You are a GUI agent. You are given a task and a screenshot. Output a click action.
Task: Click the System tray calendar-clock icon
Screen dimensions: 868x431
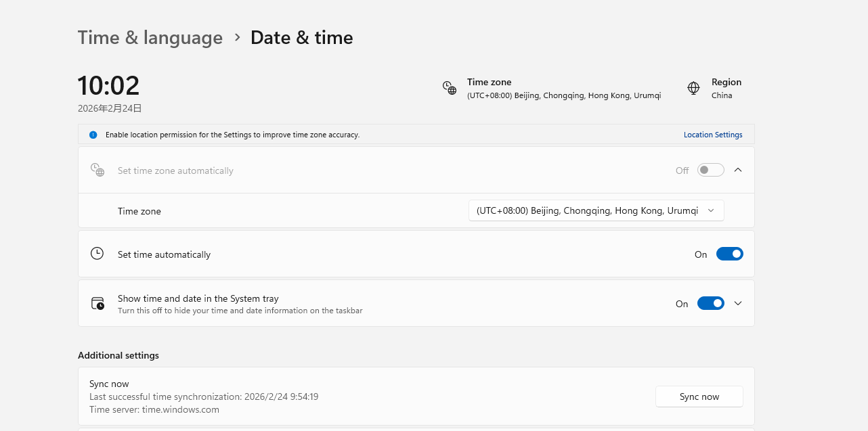[97, 303]
